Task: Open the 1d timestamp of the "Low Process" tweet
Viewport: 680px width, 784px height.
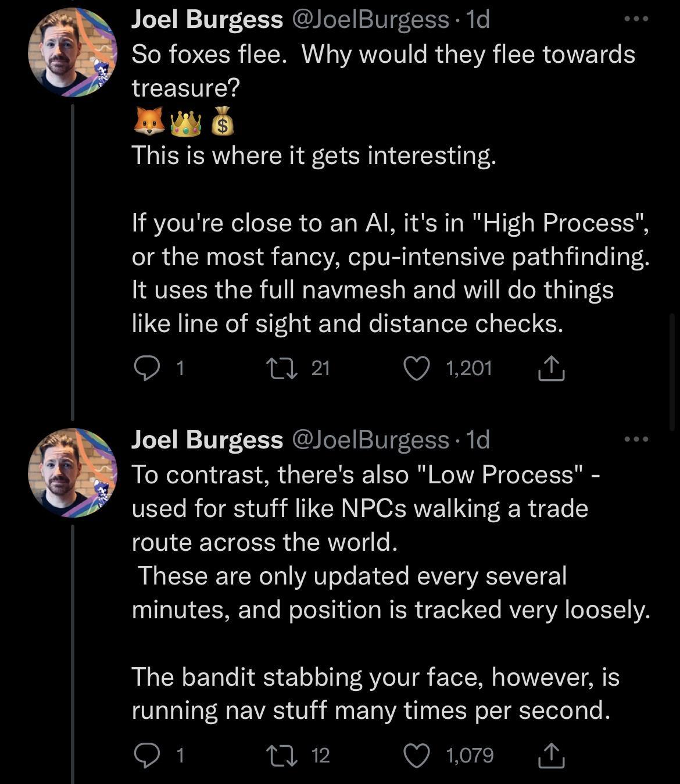Action: coord(478,440)
